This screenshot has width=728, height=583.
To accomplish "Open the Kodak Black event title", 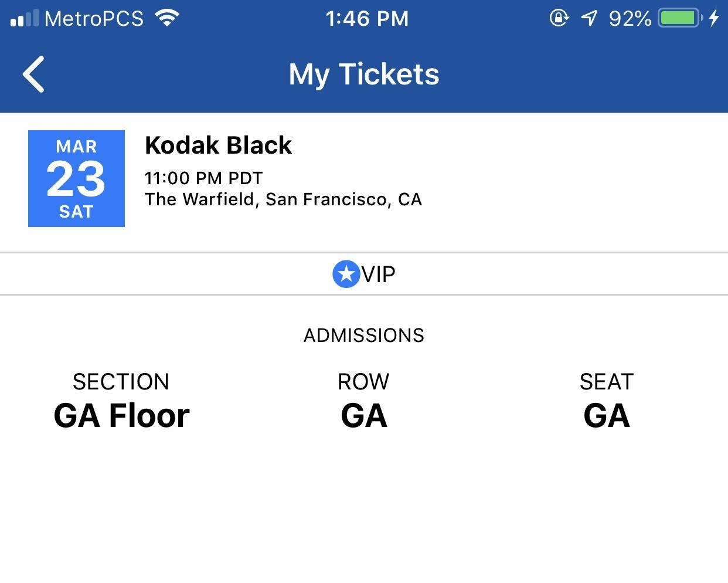I will pyautogui.click(x=218, y=145).
